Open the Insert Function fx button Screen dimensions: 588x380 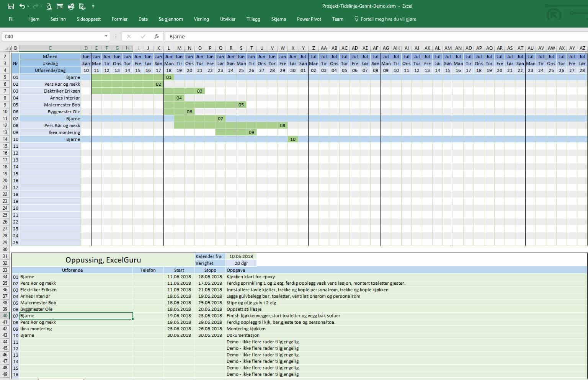point(157,36)
